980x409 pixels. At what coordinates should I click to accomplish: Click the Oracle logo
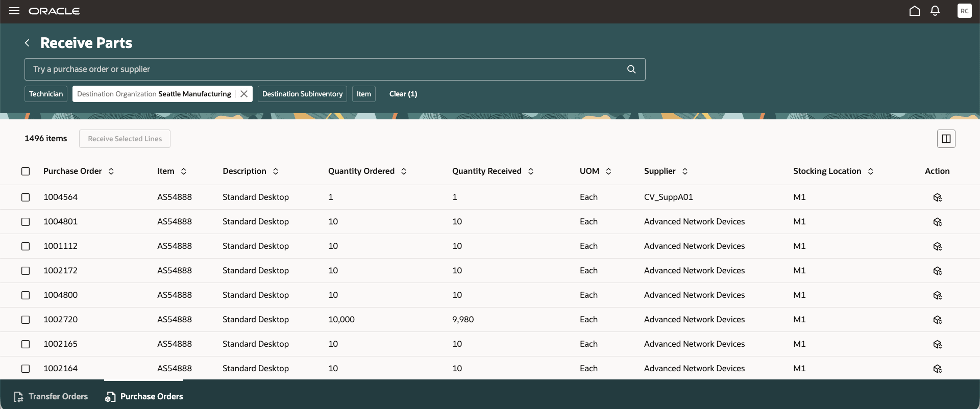pos(54,11)
